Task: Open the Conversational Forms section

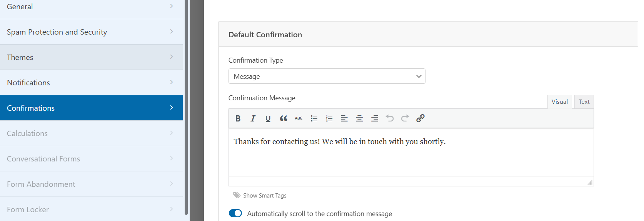Action: coord(91,159)
